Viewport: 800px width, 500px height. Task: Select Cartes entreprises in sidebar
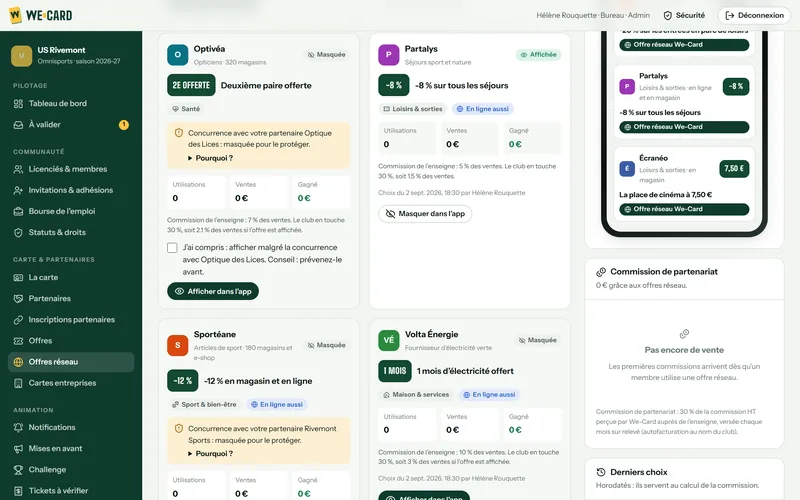(71, 383)
